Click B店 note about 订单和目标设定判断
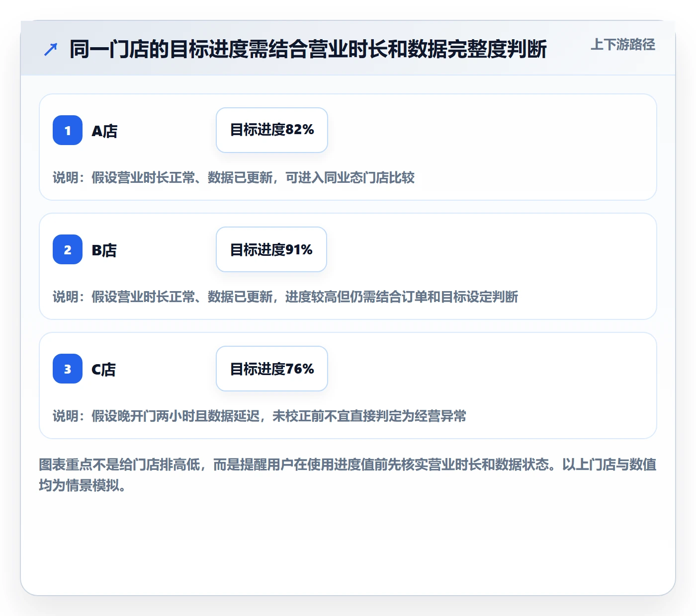 pyautogui.click(x=285, y=297)
